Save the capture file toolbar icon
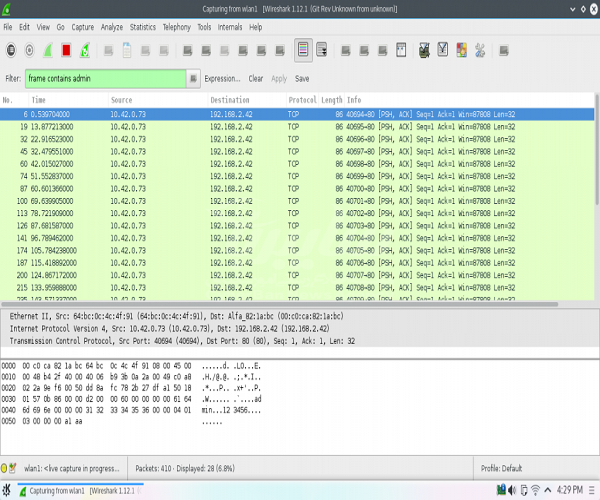The height and width of the screenshot is (500, 600). 127,50
